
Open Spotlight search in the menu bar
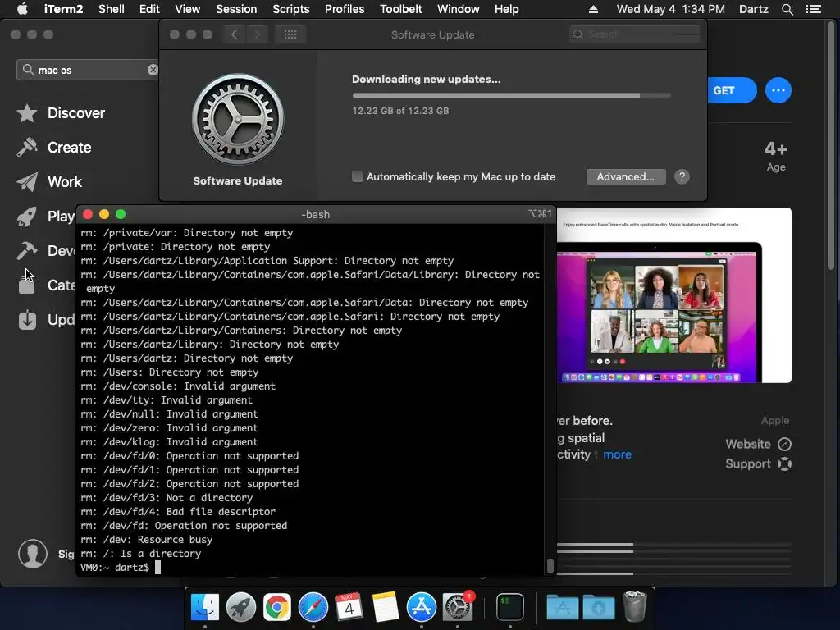coord(787,9)
